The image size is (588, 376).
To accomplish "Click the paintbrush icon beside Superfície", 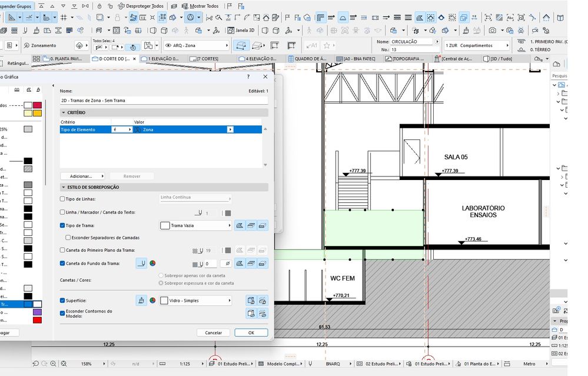I will pyautogui.click(x=141, y=301).
